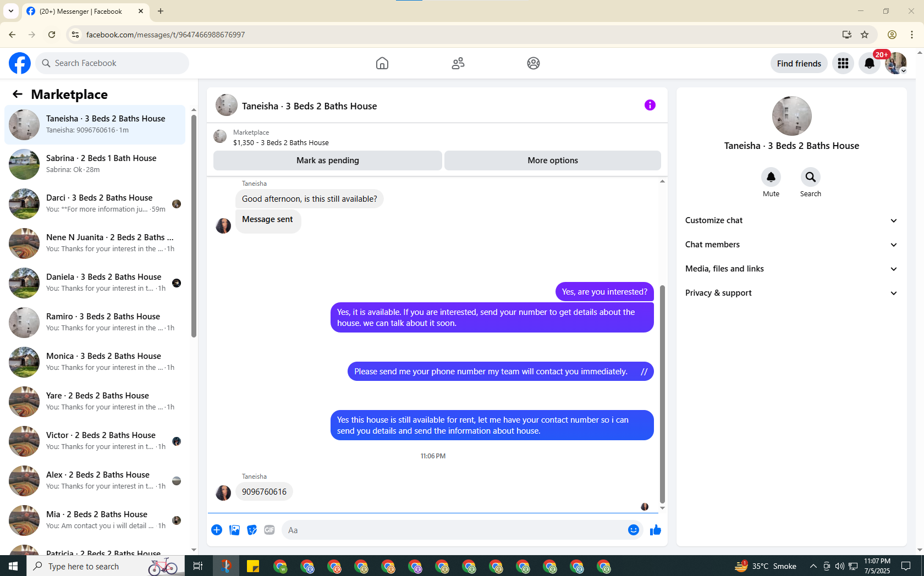The image size is (924, 576).
Task: Send a thumbs-up like
Action: 656,530
